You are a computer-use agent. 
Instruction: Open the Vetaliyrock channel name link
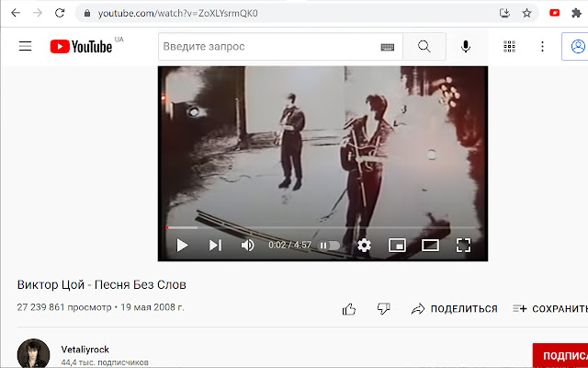(85, 350)
